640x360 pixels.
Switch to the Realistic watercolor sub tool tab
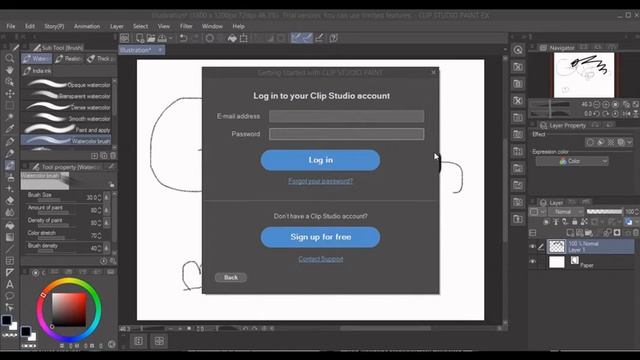[x=69, y=59]
